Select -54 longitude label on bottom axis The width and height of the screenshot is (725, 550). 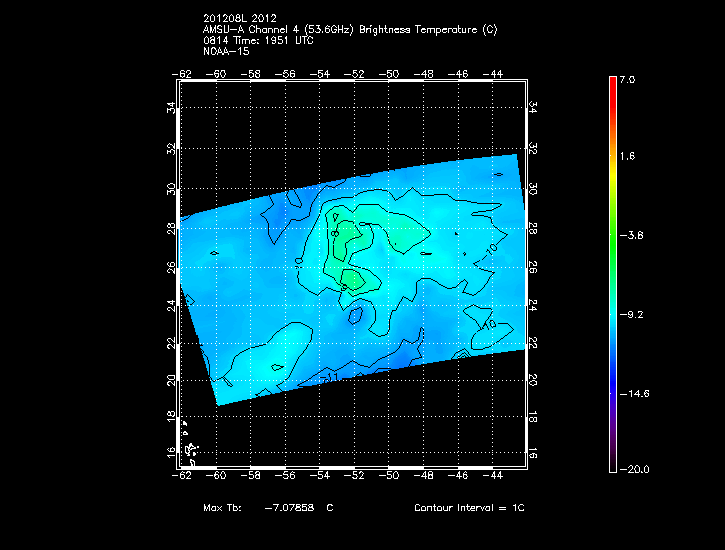(x=320, y=476)
